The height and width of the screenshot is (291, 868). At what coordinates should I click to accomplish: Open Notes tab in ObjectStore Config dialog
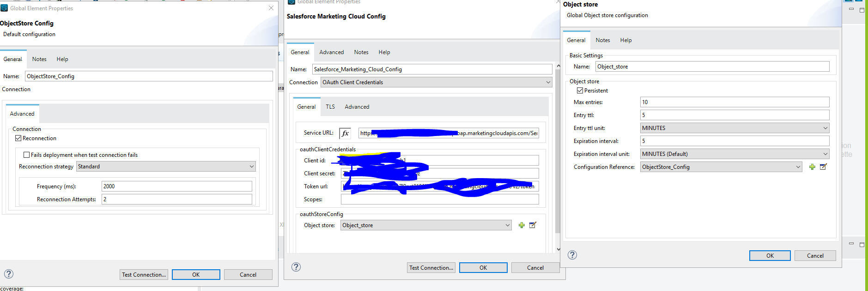[39, 59]
